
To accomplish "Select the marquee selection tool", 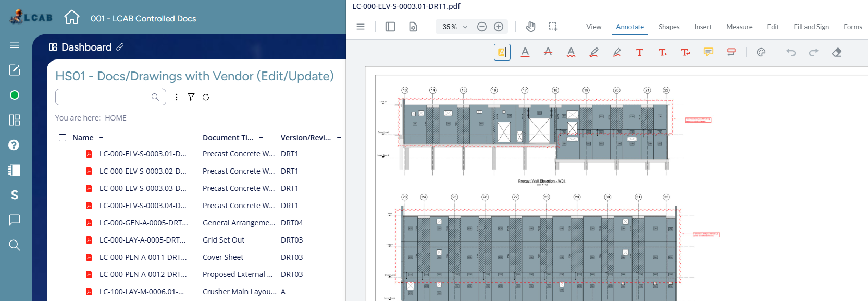I will click(x=553, y=27).
